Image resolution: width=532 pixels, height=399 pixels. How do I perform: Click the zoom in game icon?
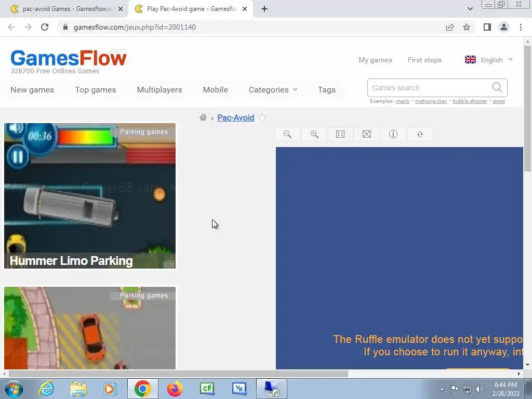click(x=314, y=134)
